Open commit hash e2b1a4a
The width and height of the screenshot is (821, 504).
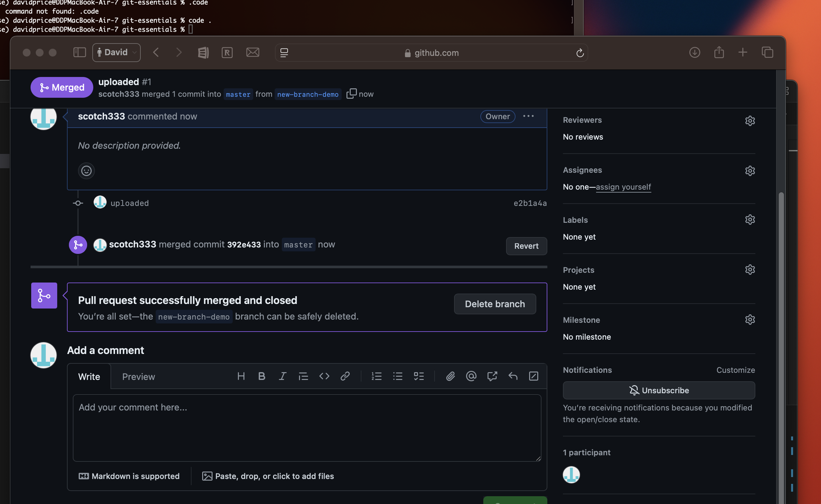tap(530, 203)
